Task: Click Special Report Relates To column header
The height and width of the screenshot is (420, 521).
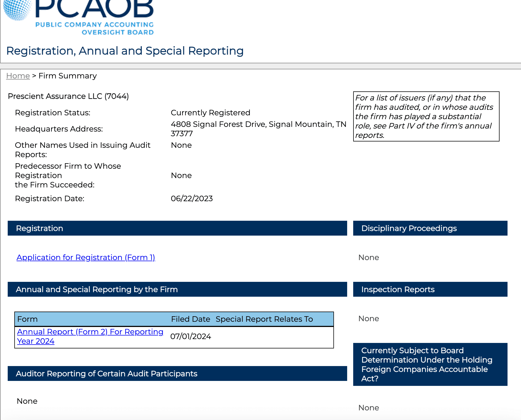Action: pos(264,319)
